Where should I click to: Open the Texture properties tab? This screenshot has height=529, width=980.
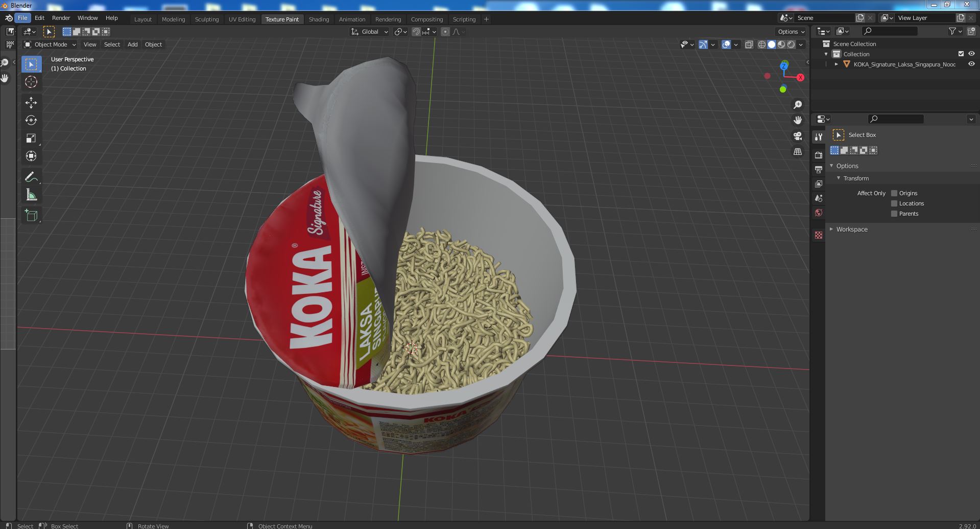pos(819,235)
